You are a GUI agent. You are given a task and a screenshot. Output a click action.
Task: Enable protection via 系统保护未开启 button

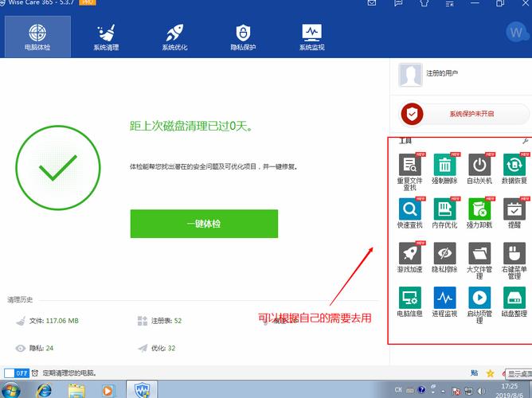(464, 114)
